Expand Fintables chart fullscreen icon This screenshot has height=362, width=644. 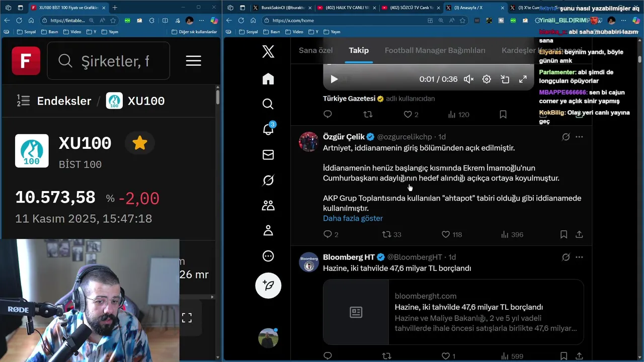pyautogui.click(x=187, y=318)
